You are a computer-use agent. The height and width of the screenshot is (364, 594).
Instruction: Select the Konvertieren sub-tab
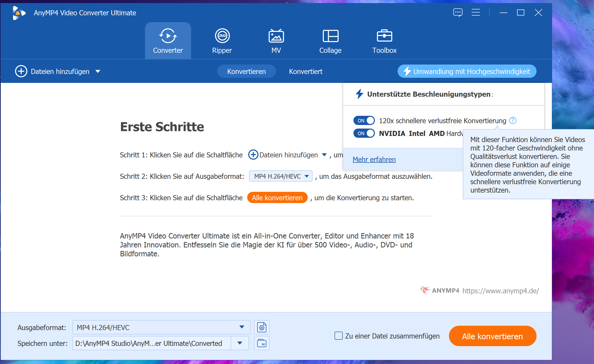246,71
